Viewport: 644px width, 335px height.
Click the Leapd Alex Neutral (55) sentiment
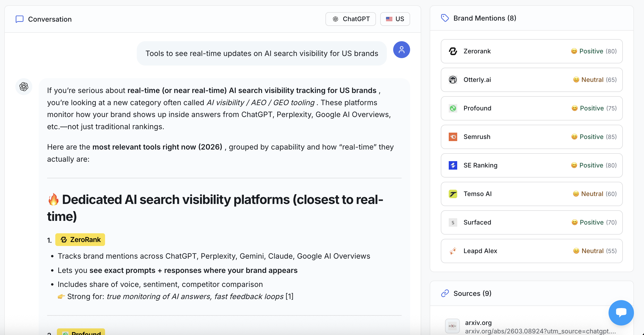click(595, 251)
